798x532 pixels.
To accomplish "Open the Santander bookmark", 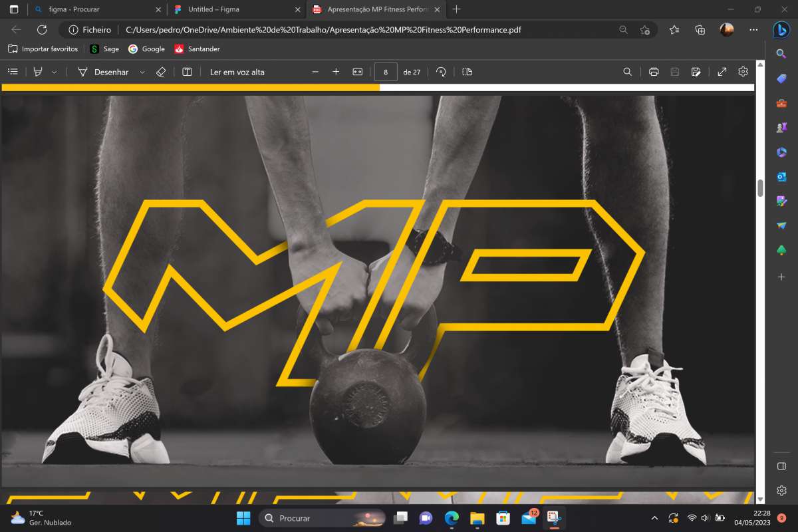I will pyautogui.click(x=197, y=49).
